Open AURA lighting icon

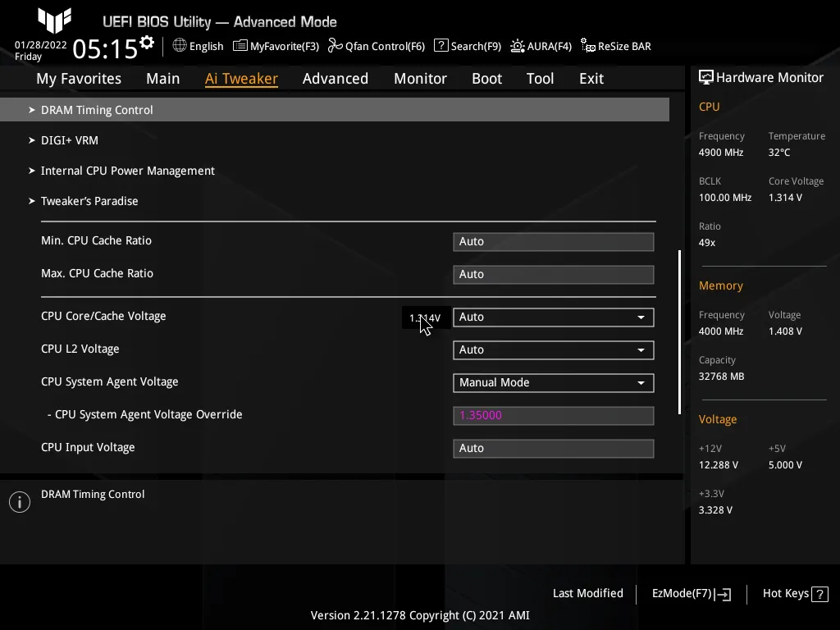coord(517,46)
